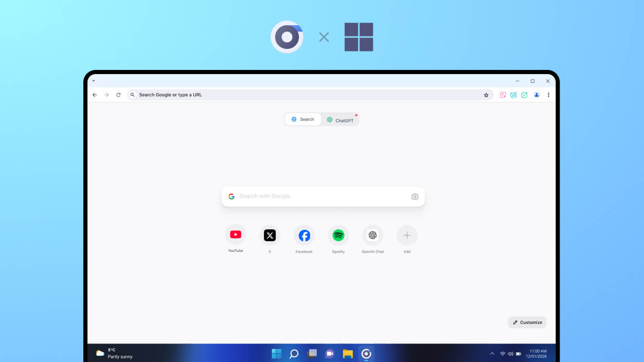
Task: Click the Google logo in the search box
Action: pos(231,196)
